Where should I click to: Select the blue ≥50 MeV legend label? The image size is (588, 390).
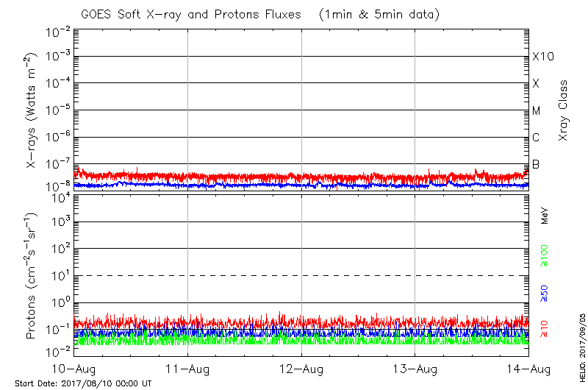[x=545, y=292]
